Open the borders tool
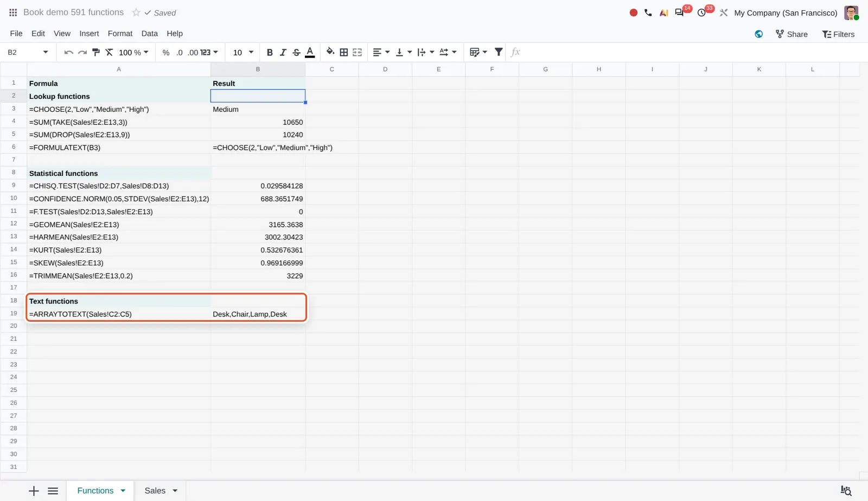Screen dimensions: 868x501 tap(344, 52)
